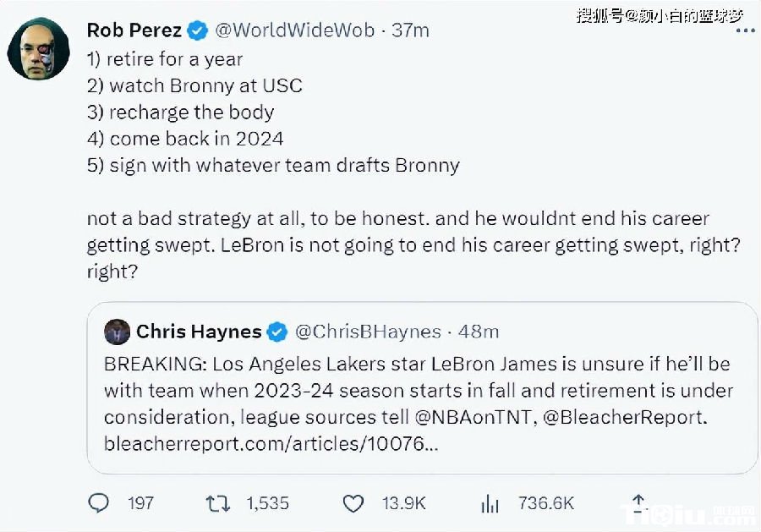Open the three-dot more options menu
Image resolution: width=761 pixels, height=532 pixels.
click(744, 31)
